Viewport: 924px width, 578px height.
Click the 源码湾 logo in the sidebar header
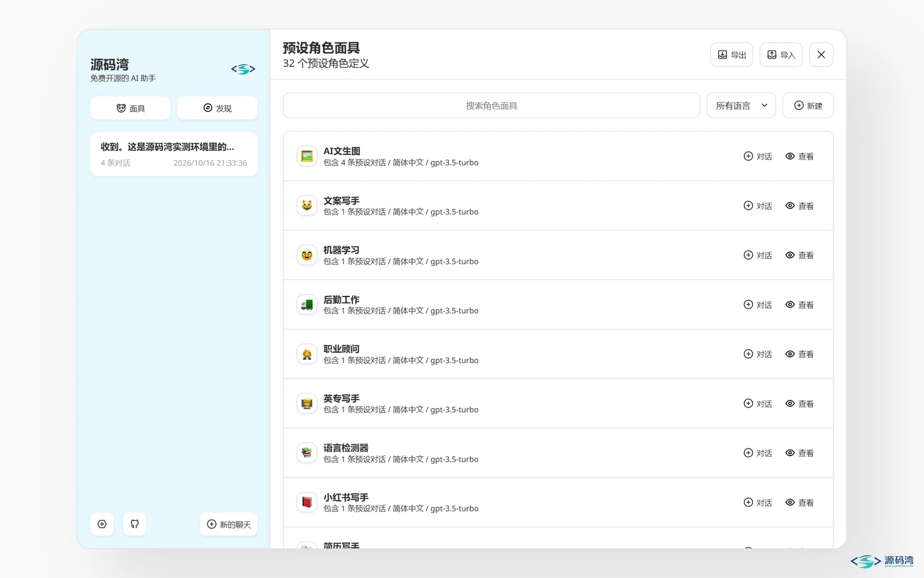(x=243, y=69)
